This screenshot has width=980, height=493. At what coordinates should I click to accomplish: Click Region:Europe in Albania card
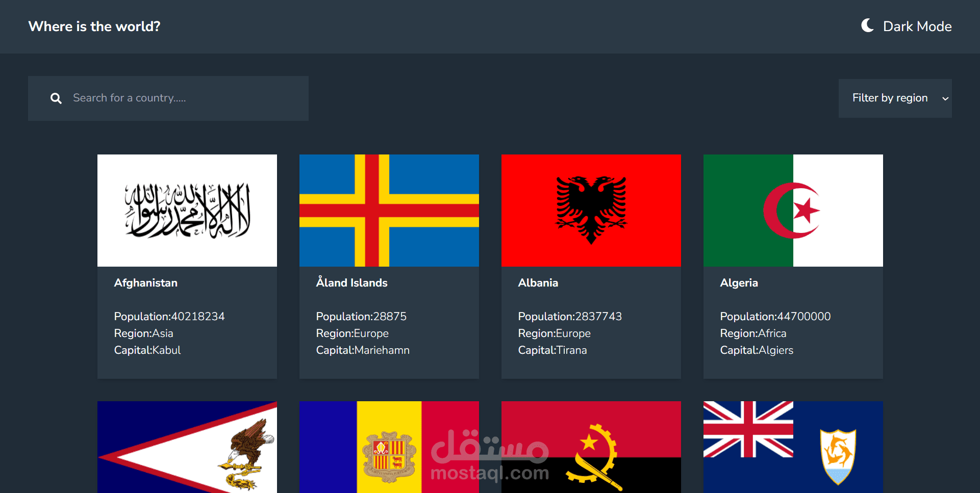coord(555,333)
